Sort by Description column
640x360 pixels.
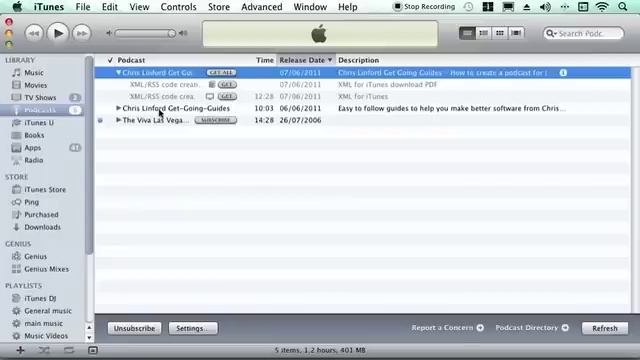(358, 60)
